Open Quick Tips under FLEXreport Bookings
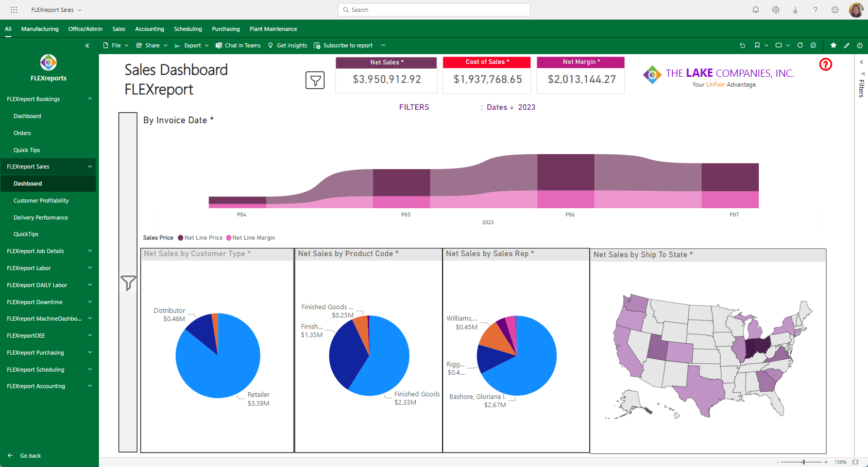The height and width of the screenshot is (467, 868). pos(27,150)
